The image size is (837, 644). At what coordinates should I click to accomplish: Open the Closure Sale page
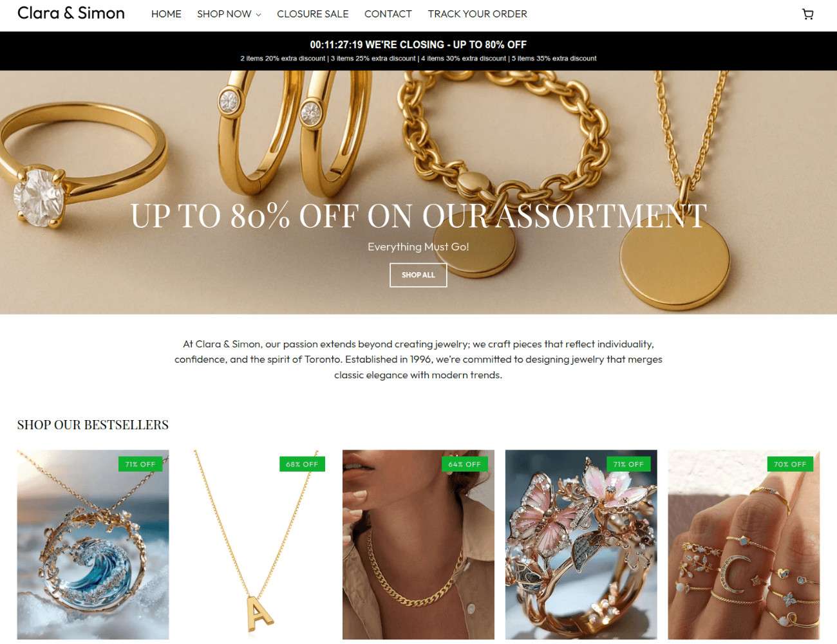[x=312, y=14]
